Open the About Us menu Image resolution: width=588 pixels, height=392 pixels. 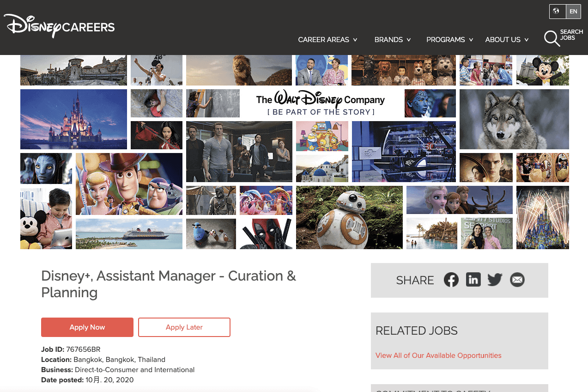pos(507,40)
